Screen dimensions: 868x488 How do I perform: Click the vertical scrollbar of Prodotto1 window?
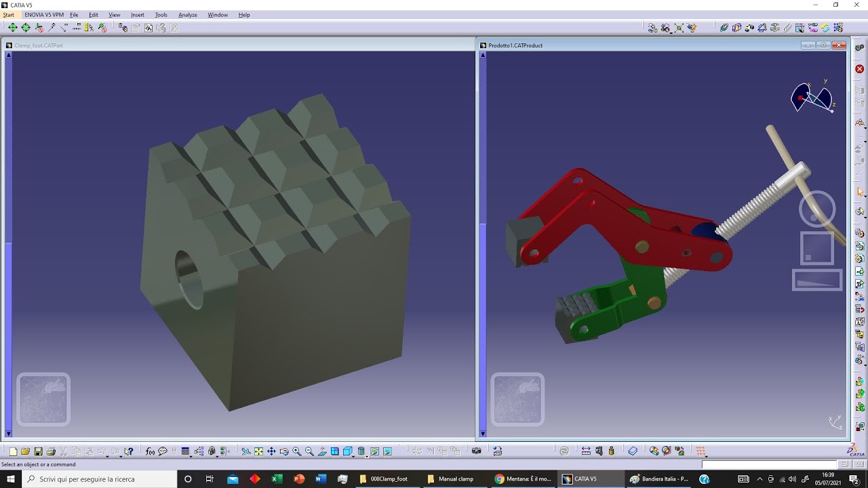point(483,244)
